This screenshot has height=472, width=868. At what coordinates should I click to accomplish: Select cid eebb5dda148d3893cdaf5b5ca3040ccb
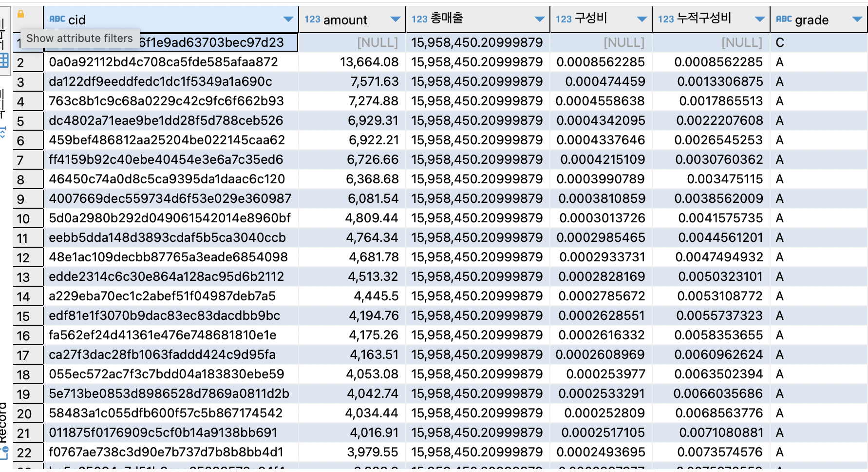[171, 237]
